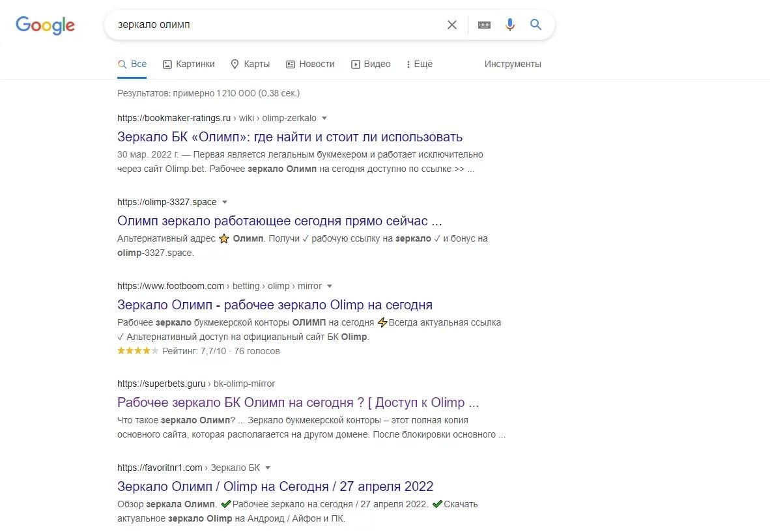Switch to the 'Видео' tab
The image size is (770, 532).
click(x=371, y=64)
